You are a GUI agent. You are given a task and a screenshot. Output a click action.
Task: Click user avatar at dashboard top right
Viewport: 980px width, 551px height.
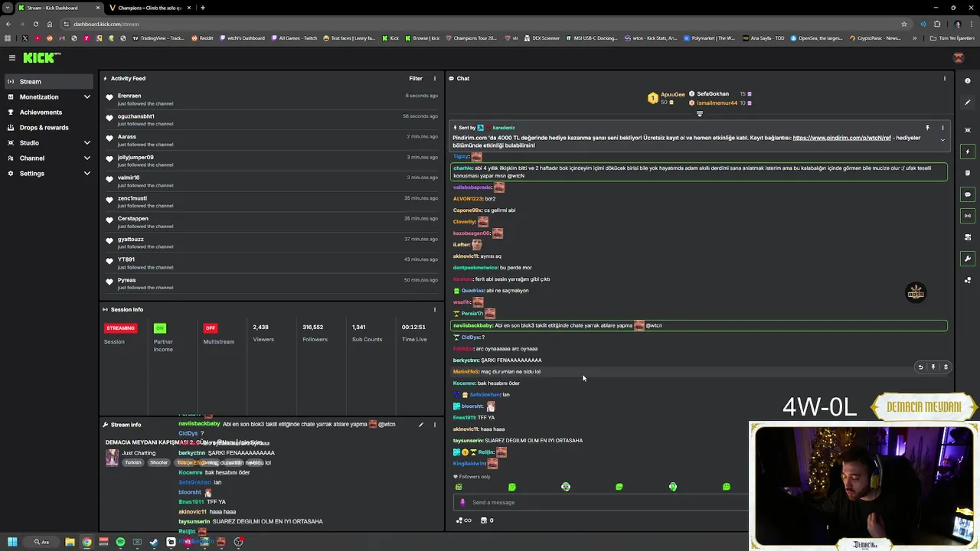pyautogui.click(x=959, y=58)
